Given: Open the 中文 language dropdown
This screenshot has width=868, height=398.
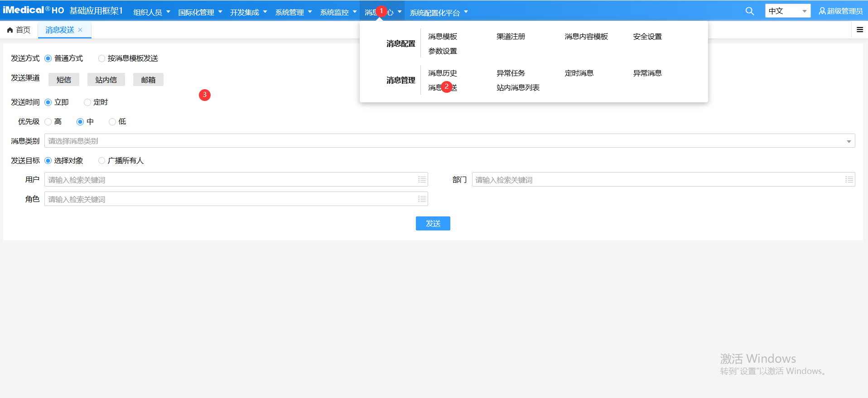Looking at the screenshot, I should click(x=804, y=11).
